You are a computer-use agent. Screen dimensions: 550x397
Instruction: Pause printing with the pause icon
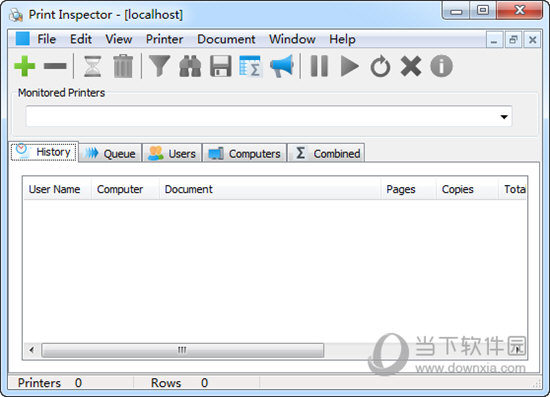[x=319, y=66]
